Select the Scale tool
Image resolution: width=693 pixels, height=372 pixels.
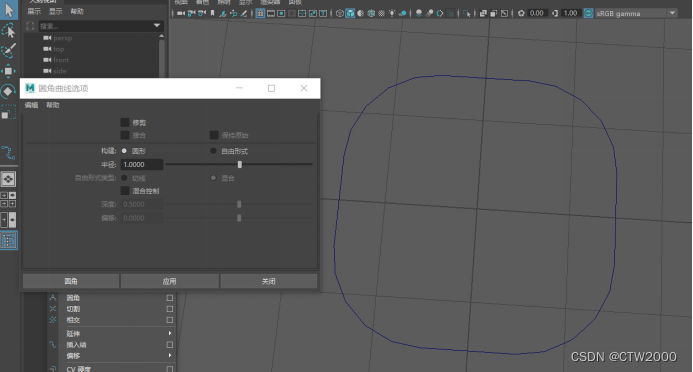coord(9,112)
